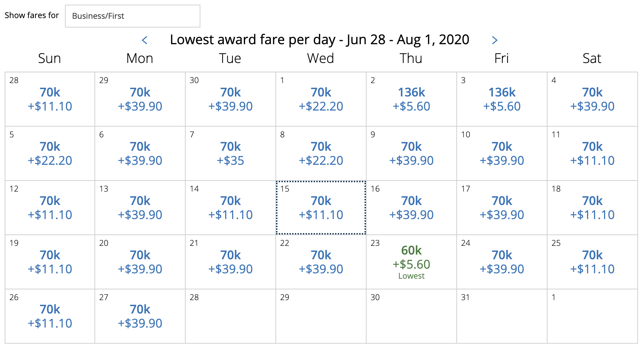Pick July 11 70k +$11.10 fare
The width and height of the screenshot is (644, 347).
point(592,153)
